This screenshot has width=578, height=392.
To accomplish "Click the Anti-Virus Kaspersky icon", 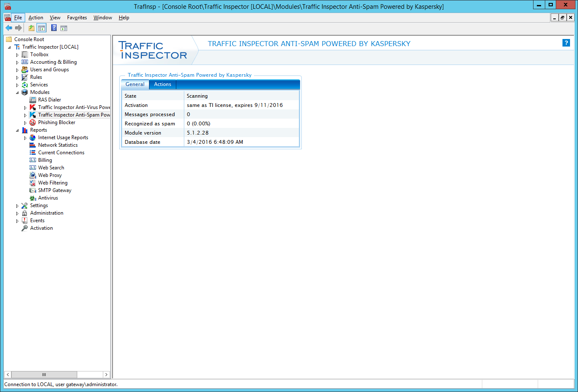I will point(33,107).
